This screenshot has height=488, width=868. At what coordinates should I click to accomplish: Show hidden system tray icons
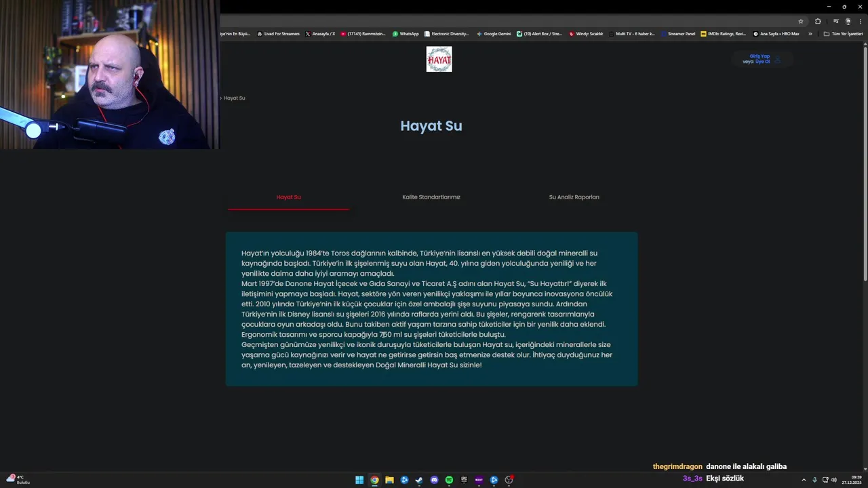click(804, 480)
